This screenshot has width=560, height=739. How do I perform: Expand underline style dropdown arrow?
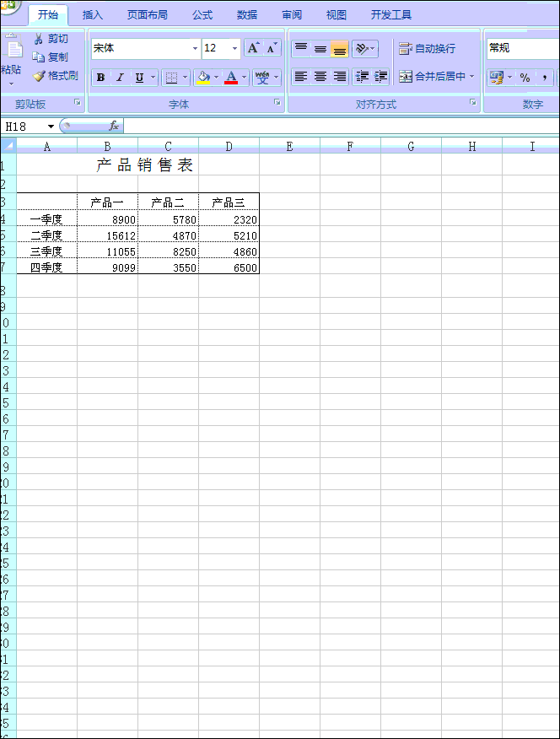point(153,78)
